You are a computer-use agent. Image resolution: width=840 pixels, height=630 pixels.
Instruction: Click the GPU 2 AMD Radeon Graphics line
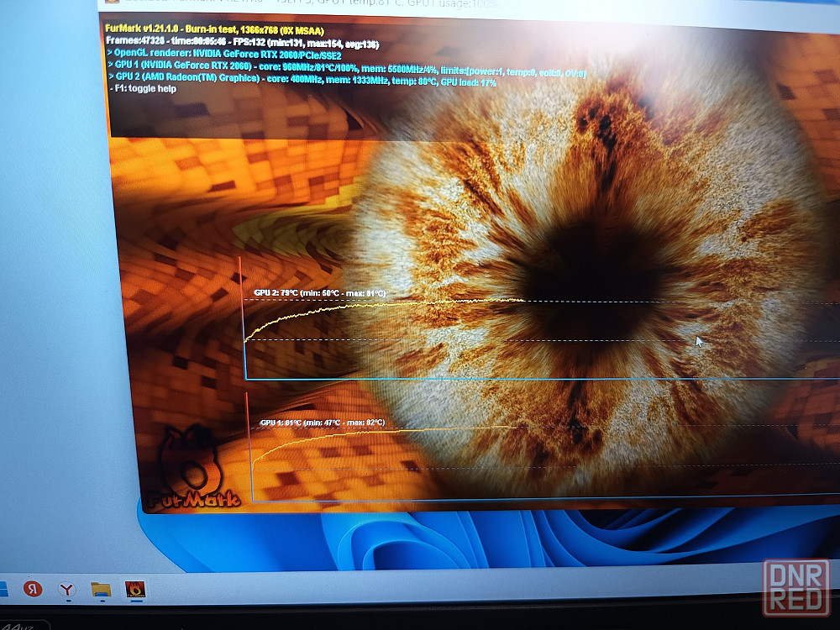pyautogui.click(x=302, y=79)
